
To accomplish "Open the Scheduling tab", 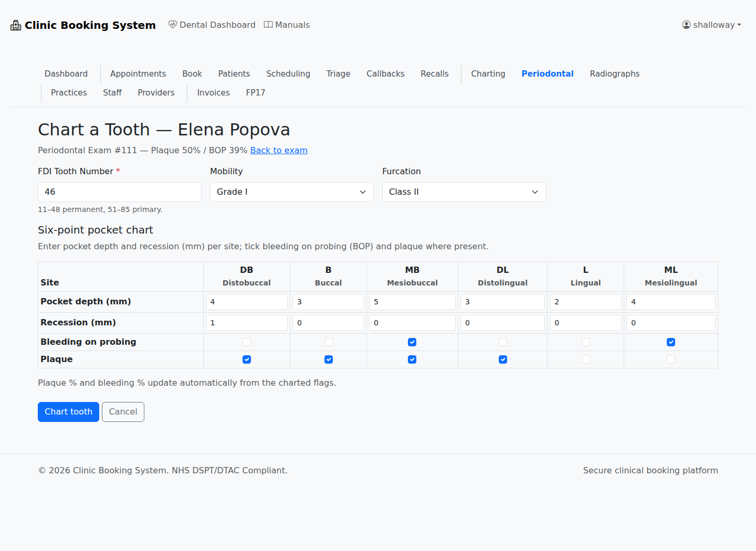I will 288,74.
